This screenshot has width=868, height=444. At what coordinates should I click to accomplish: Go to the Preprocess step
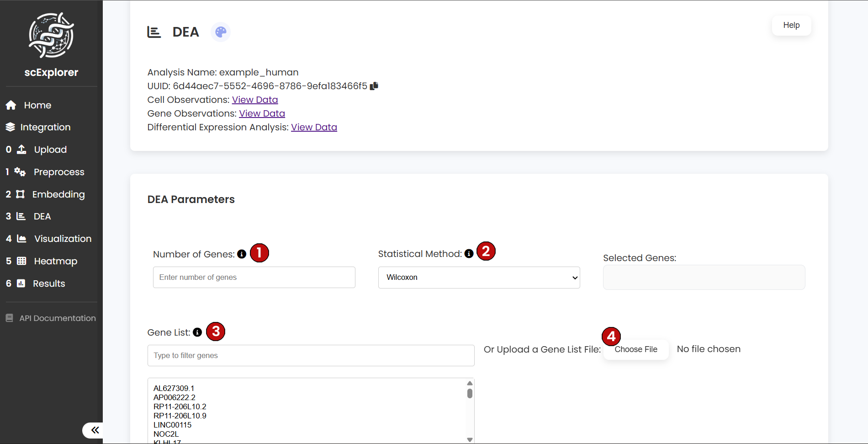(x=59, y=172)
